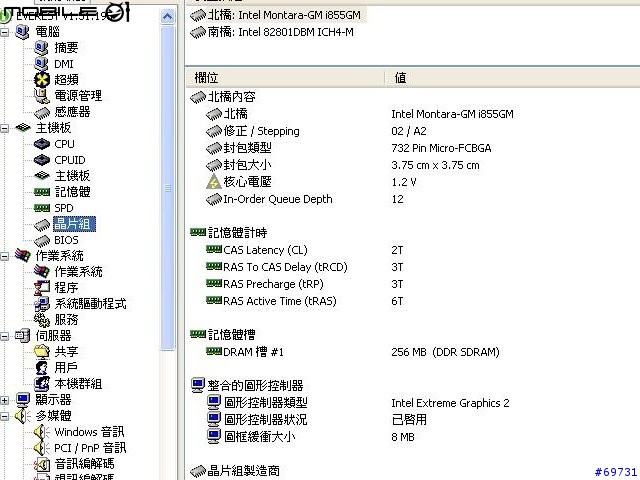The width and height of the screenshot is (640, 480).
Task: Select the In-Order Queue Depth row
Action: point(412,199)
